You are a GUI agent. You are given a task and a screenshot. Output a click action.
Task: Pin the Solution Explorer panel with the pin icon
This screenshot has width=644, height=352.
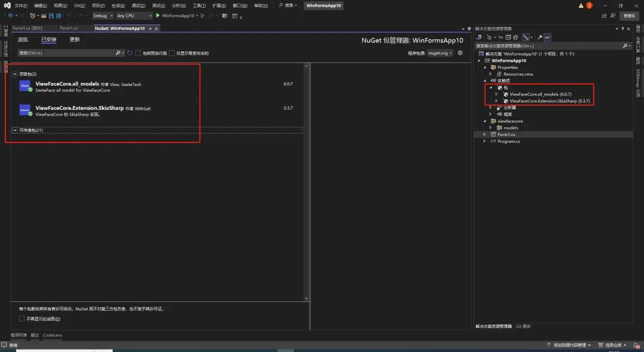point(623,29)
